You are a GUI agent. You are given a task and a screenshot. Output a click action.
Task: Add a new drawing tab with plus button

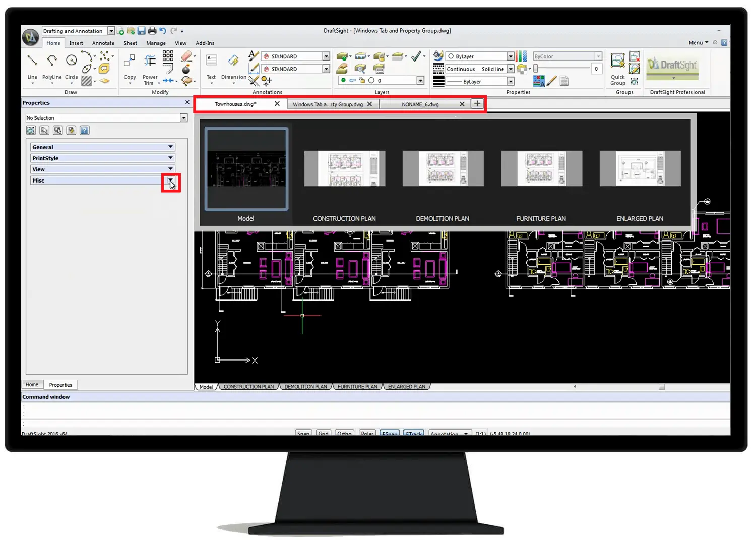tap(477, 104)
